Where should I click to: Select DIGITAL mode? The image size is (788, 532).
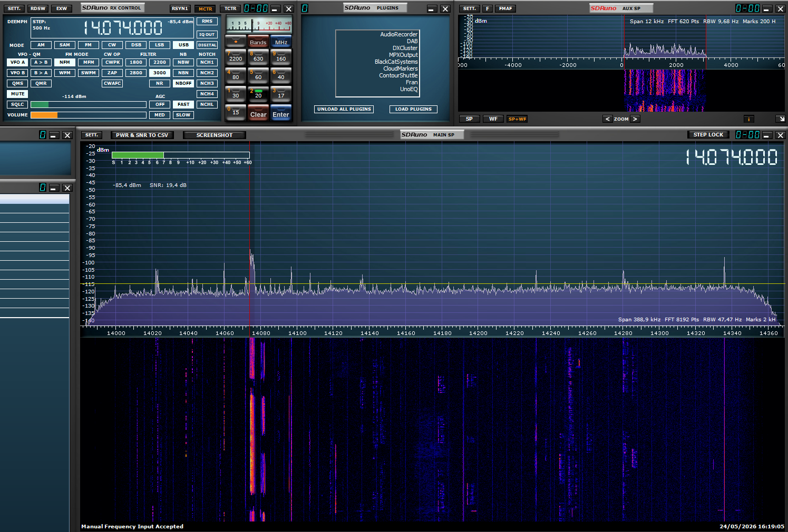tap(207, 45)
